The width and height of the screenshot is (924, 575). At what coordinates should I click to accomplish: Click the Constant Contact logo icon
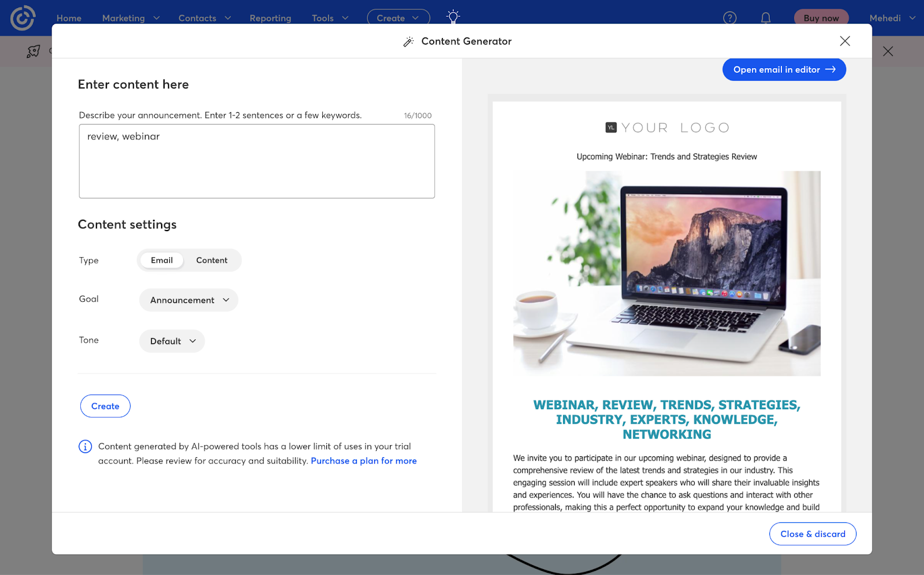click(x=23, y=18)
